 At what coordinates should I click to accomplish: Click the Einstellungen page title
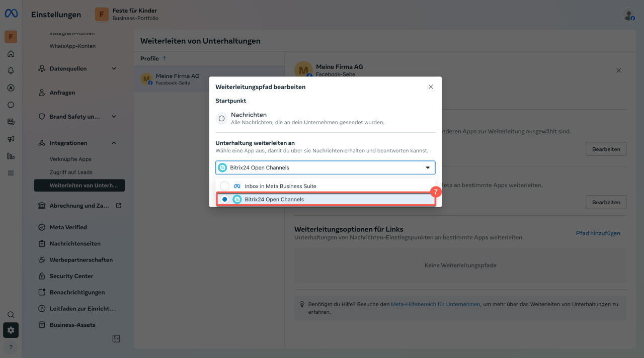tap(56, 15)
